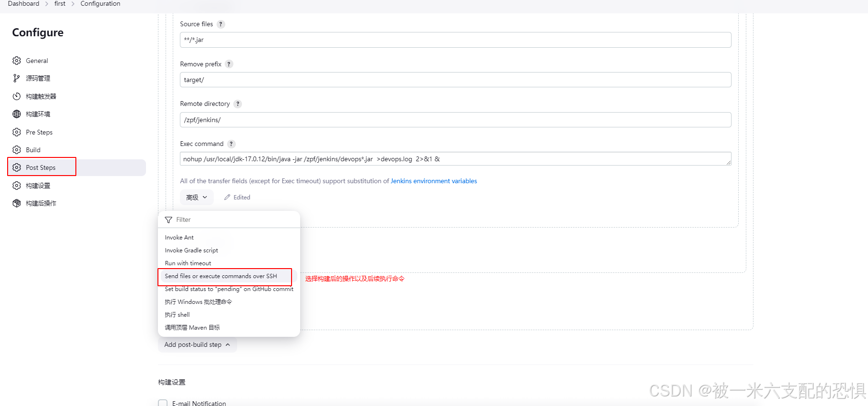Click the Exec command text area

point(456,159)
